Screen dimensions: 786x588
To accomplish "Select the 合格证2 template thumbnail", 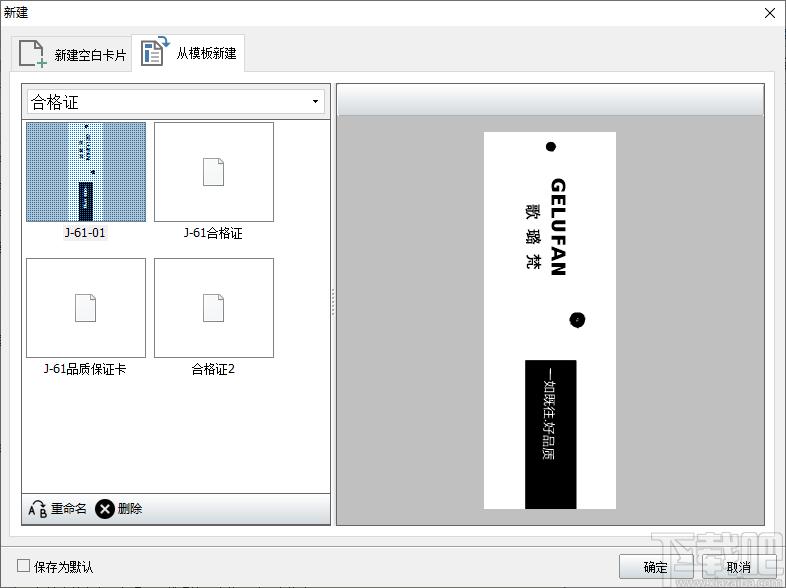I will [214, 308].
